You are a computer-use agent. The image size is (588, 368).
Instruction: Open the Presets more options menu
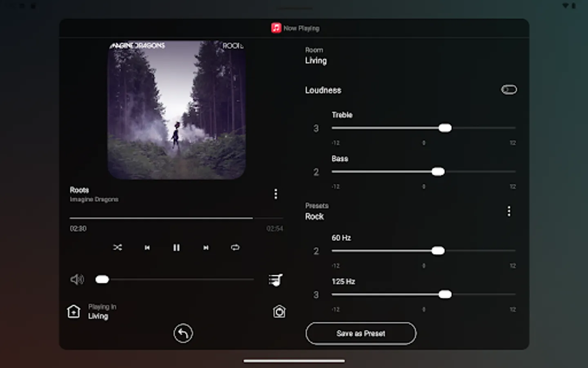pos(509,211)
